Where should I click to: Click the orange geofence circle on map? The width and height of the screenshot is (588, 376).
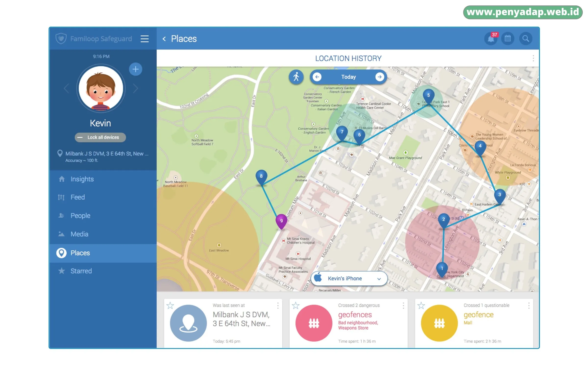500,137
